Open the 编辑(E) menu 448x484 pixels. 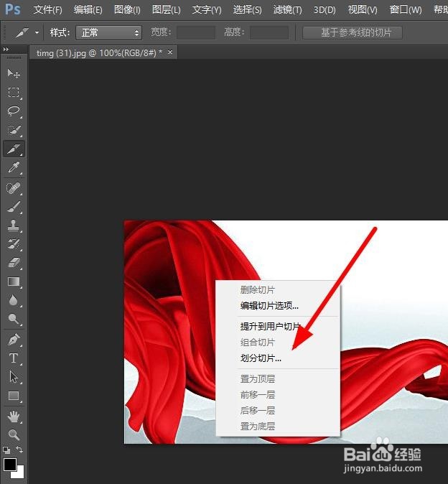point(88,10)
